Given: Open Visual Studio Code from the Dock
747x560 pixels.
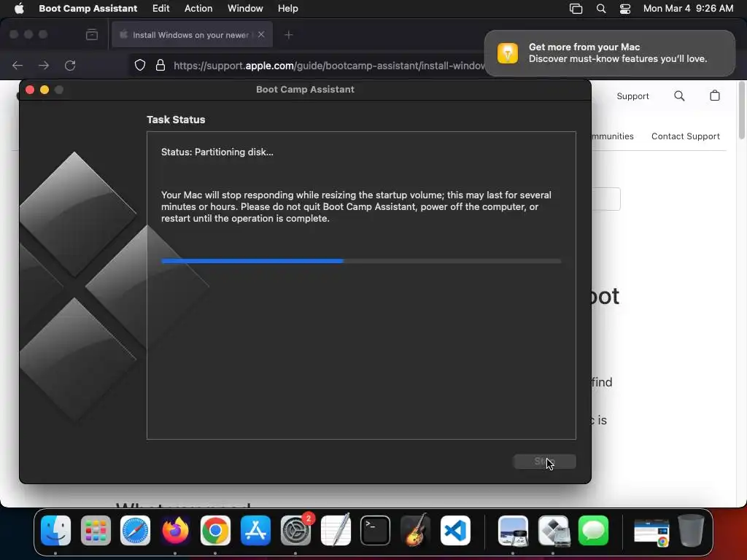Looking at the screenshot, I should click(x=455, y=531).
